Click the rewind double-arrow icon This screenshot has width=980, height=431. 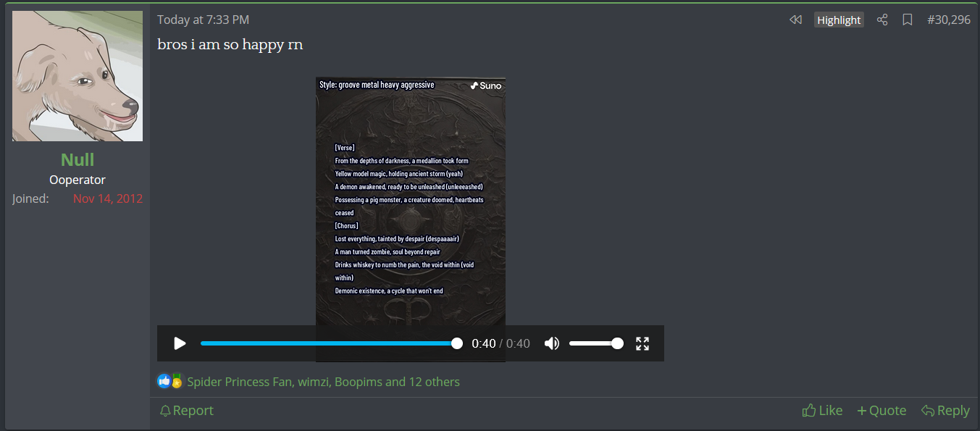coord(795,20)
